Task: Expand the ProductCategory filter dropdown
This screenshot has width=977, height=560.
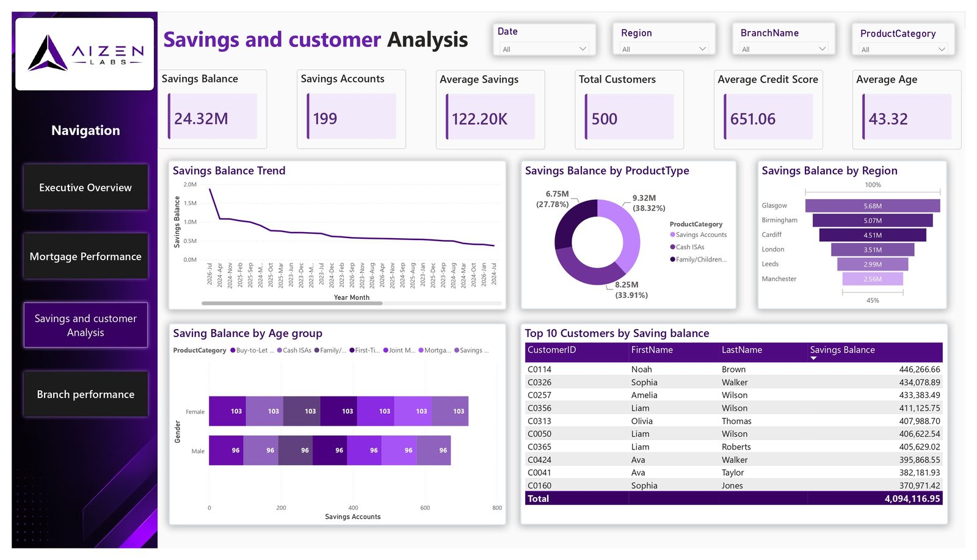Action: click(x=903, y=49)
